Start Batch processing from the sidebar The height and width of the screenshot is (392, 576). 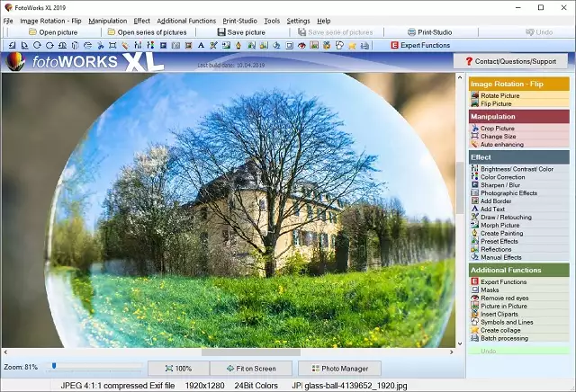[504, 338]
